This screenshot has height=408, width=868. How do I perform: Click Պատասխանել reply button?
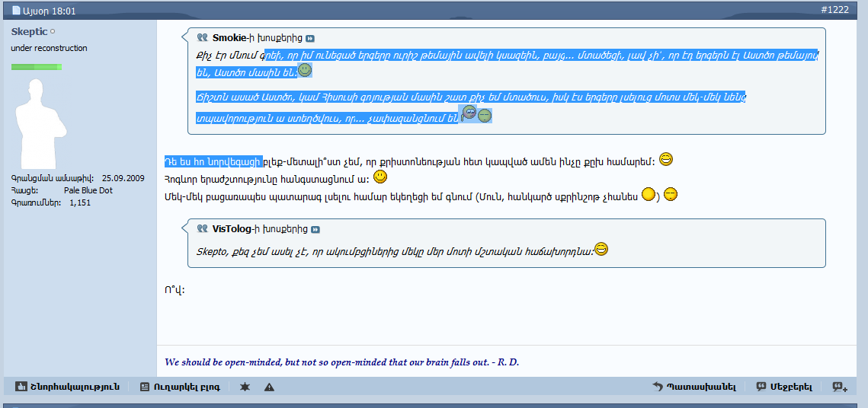click(694, 387)
